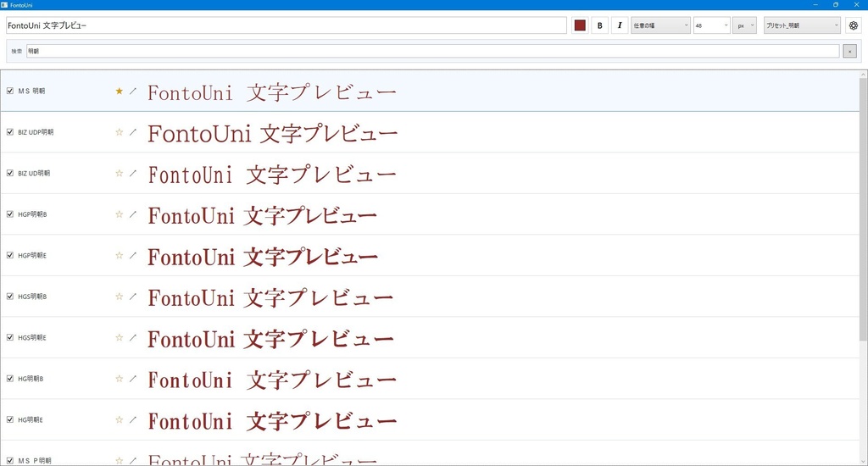Image resolution: width=868 pixels, height=466 pixels.
Task: Unfavorite the MS 明朝 font with its gold star
Action: [119, 91]
